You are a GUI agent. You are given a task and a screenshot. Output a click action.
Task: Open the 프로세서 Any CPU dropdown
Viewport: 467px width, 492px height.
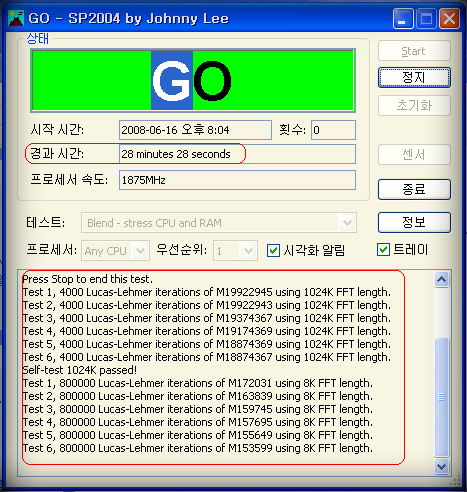point(115,251)
